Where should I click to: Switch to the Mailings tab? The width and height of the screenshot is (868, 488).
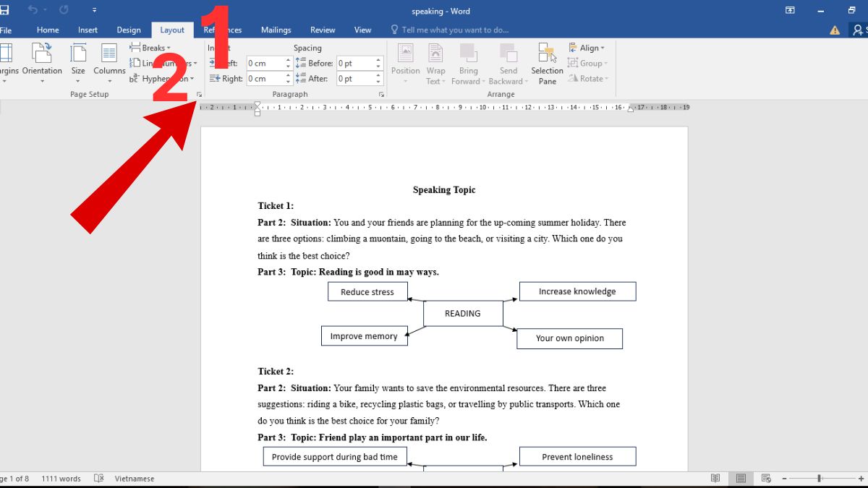276,30
